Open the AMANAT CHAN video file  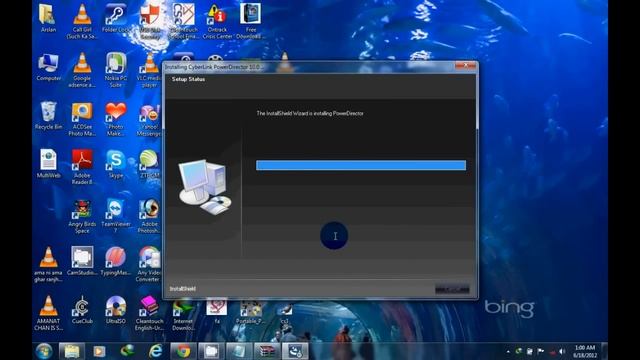click(x=49, y=313)
